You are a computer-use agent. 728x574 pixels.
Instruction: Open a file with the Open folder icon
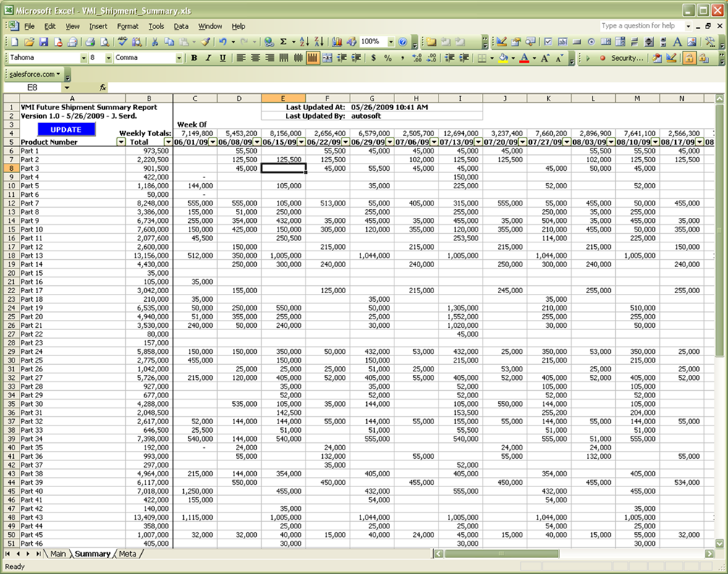[29, 42]
